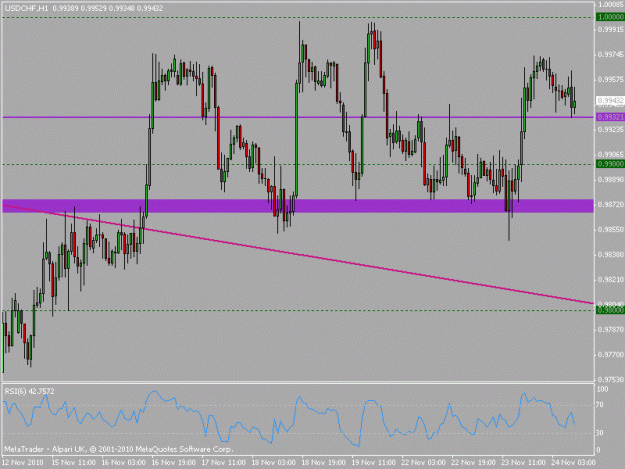Click the 0.97530 price scale value
The image size is (625, 469).
pos(610,379)
